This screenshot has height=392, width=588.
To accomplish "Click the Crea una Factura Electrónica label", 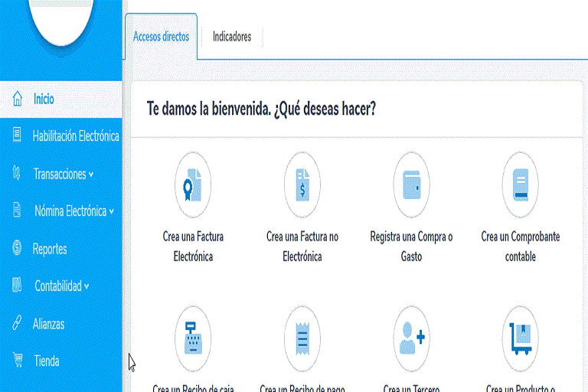I will click(x=193, y=247).
